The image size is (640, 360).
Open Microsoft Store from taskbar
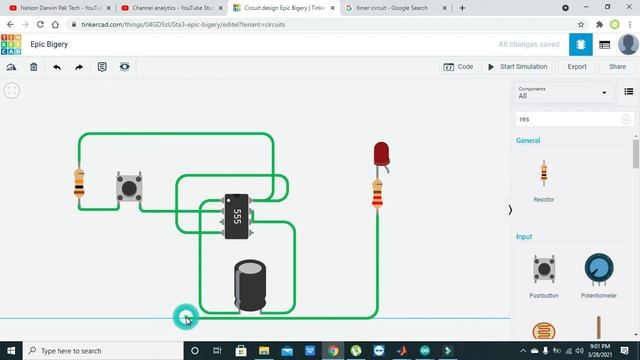[x=241, y=351]
